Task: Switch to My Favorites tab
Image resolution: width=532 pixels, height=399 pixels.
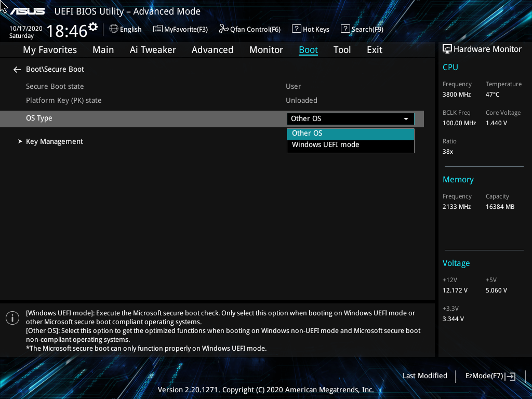Action: pyautogui.click(x=50, y=50)
